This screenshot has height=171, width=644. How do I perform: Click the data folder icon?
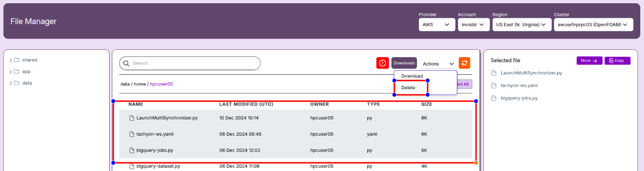pos(17,83)
